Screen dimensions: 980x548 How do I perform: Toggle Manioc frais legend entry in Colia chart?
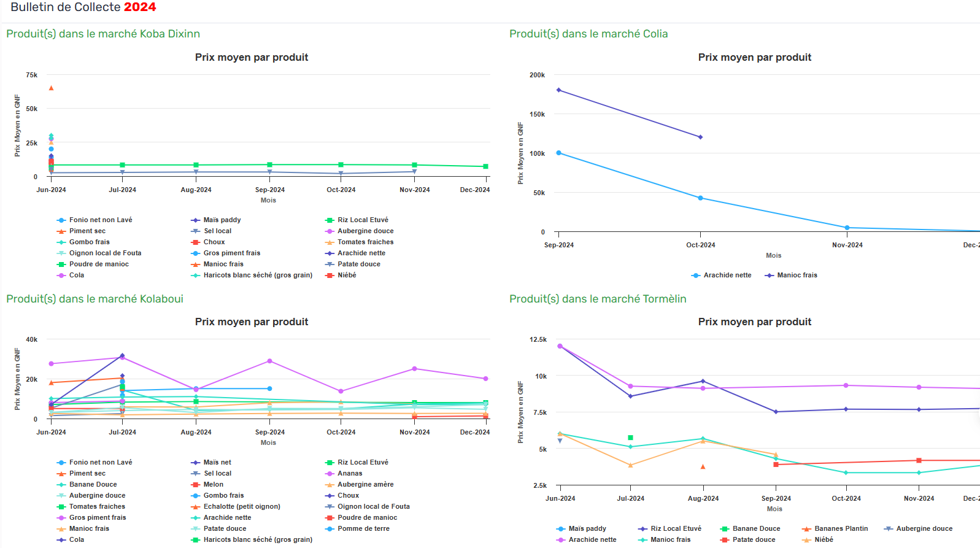(797, 275)
